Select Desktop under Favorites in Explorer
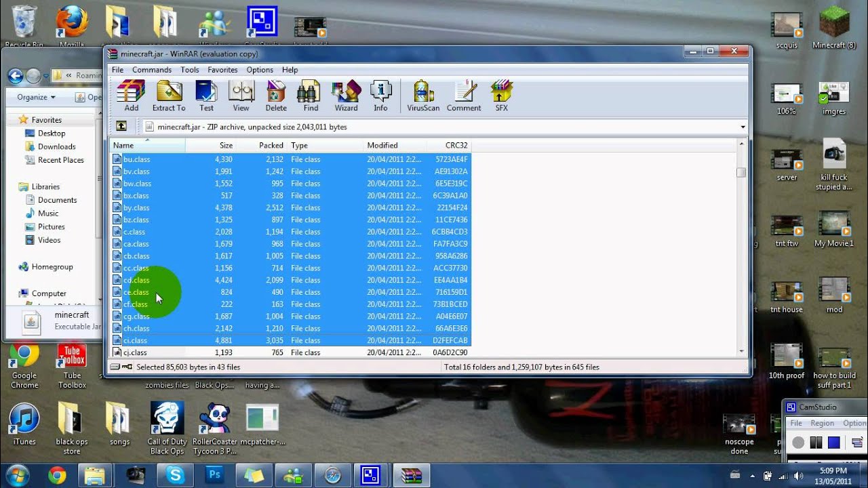The height and width of the screenshot is (488, 868). point(52,133)
